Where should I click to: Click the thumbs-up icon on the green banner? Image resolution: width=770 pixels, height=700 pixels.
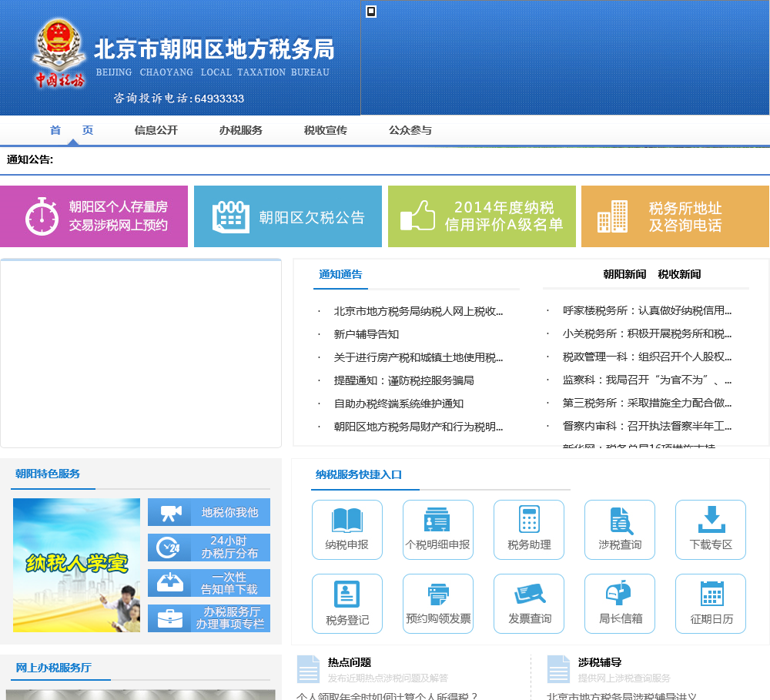[417, 215]
